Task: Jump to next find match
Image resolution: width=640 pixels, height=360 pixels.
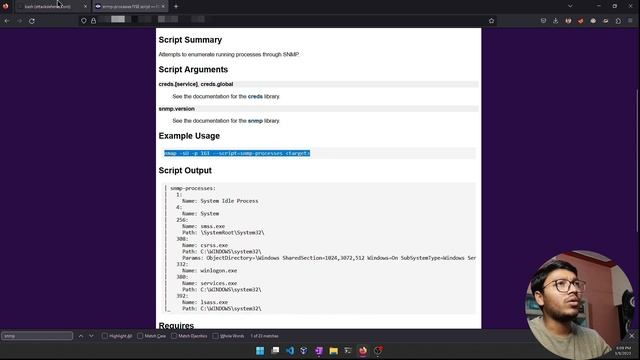Action: click(x=91, y=336)
